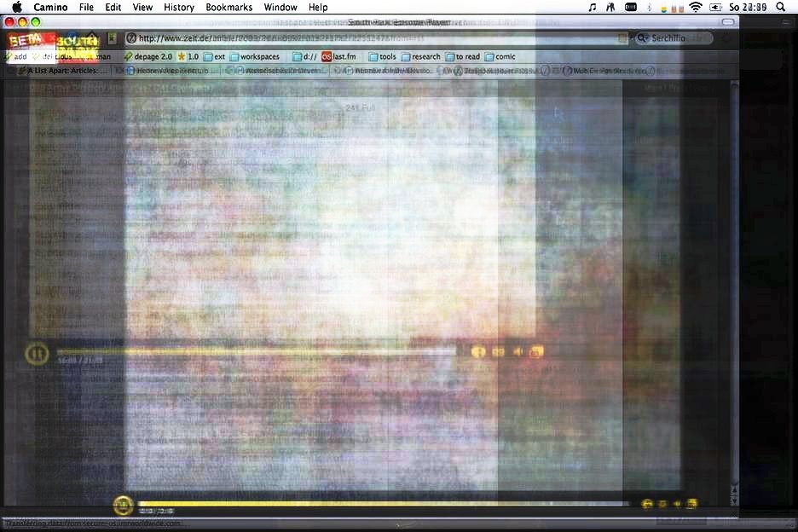Click the menu bar clock
The width and height of the screenshot is (798, 532).
(x=748, y=7)
